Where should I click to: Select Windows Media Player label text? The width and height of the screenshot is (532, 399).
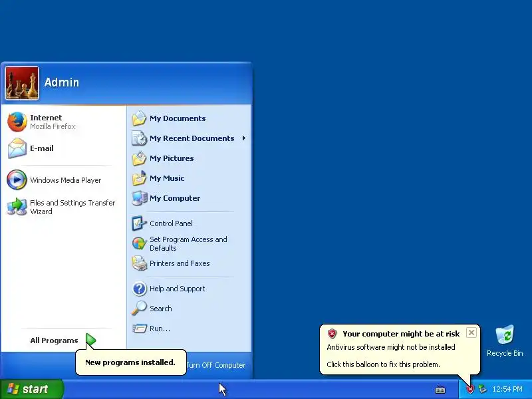tap(65, 180)
